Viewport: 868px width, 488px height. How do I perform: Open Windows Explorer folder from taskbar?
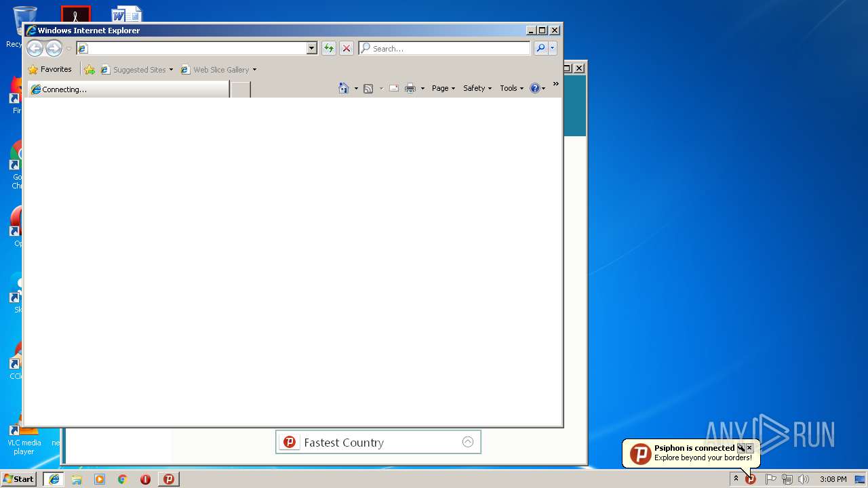[x=77, y=479]
